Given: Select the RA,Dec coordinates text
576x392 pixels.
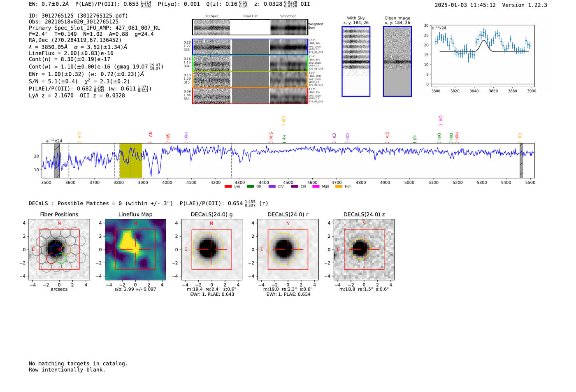Looking at the screenshot, I should click(75, 40).
